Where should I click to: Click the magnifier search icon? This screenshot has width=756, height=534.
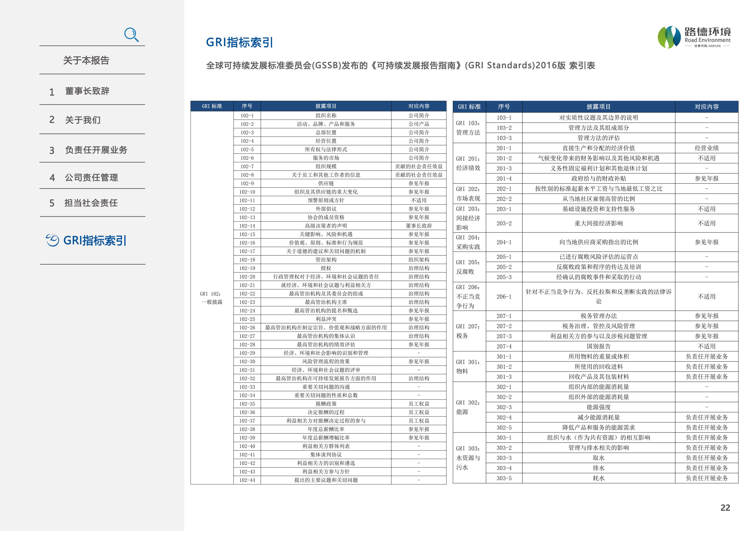tap(131, 35)
